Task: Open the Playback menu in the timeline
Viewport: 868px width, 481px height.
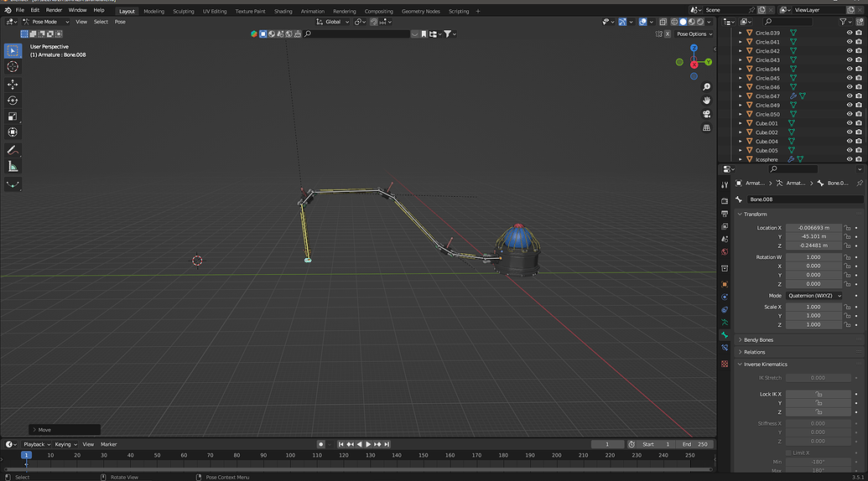Action: pyautogui.click(x=37, y=444)
